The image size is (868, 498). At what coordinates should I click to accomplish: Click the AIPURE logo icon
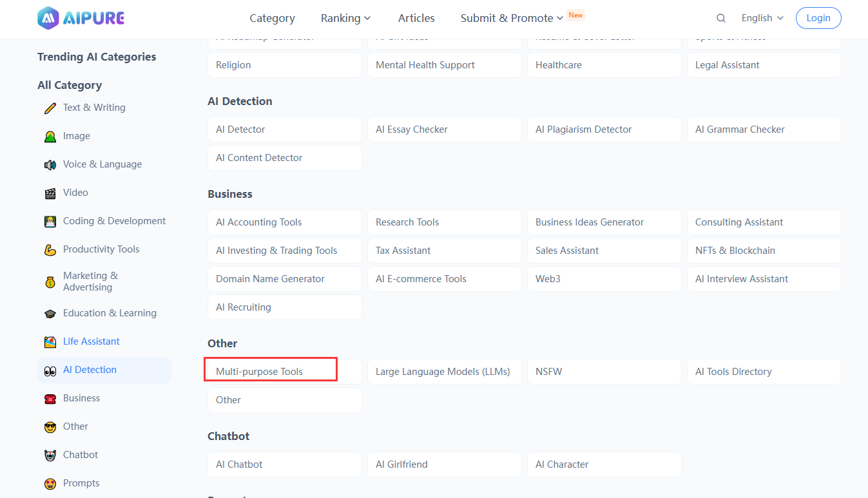tap(48, 18)
